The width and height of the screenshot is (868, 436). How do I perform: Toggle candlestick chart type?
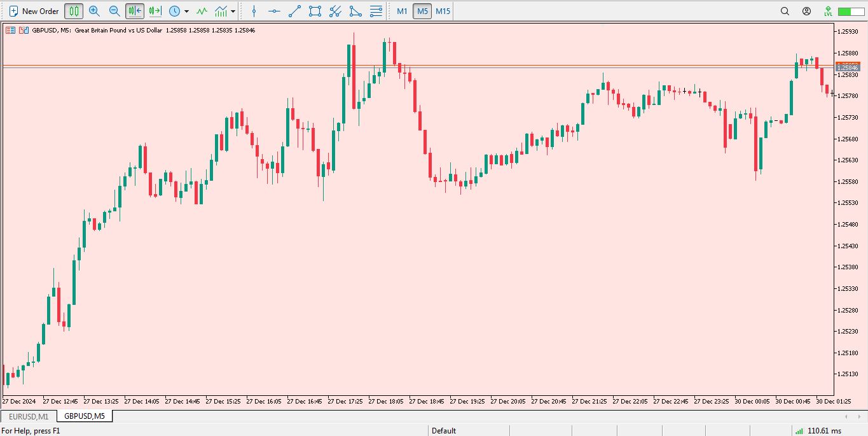pyautogui.click(x=74, y=11)
